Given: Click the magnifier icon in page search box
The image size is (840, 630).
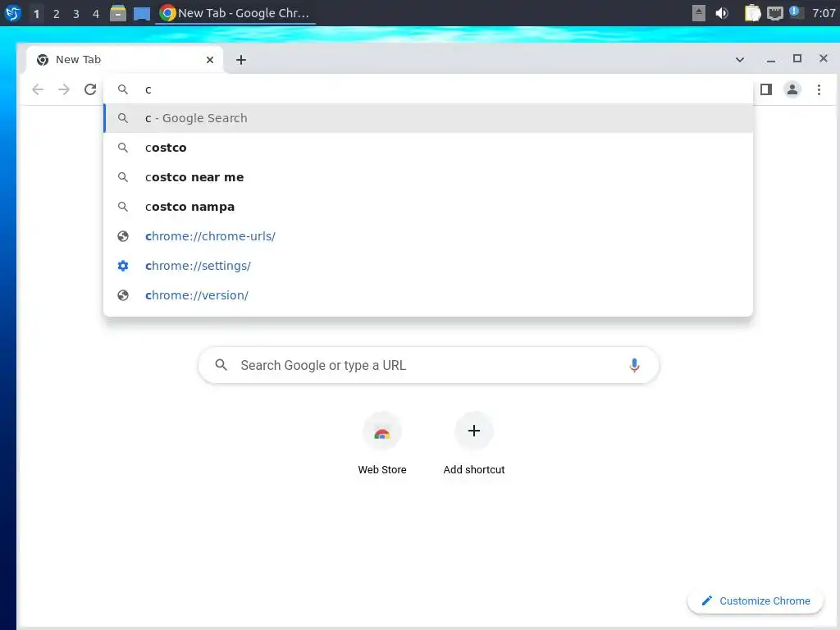Looking at the screenshot, I should 221,365.
